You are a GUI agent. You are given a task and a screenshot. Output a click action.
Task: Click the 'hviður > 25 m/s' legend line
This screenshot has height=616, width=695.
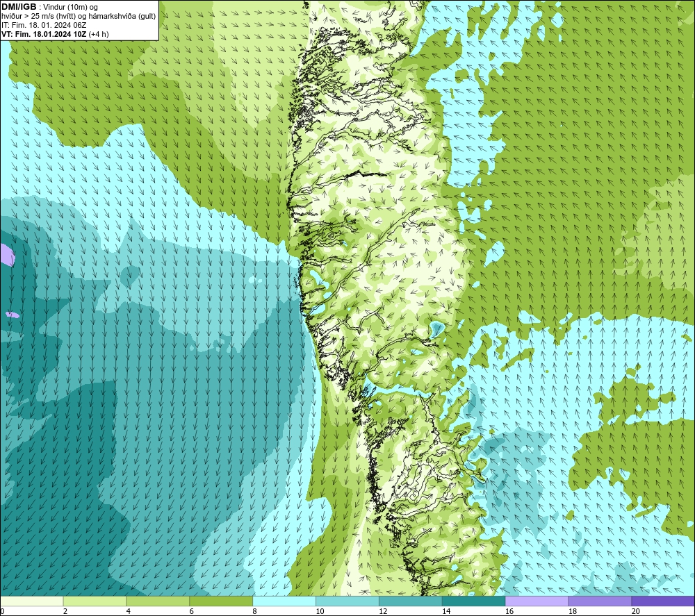point(79,17)
